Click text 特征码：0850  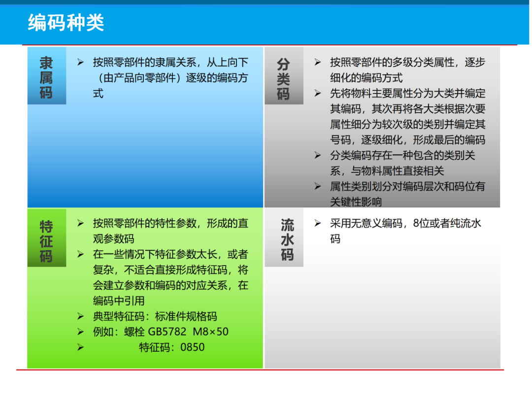172,347
